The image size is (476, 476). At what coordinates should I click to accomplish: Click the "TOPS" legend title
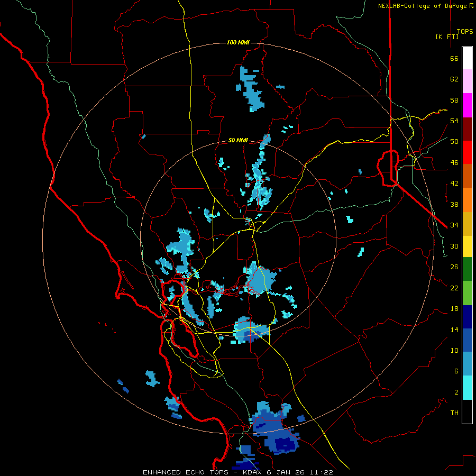pos(465,31)
